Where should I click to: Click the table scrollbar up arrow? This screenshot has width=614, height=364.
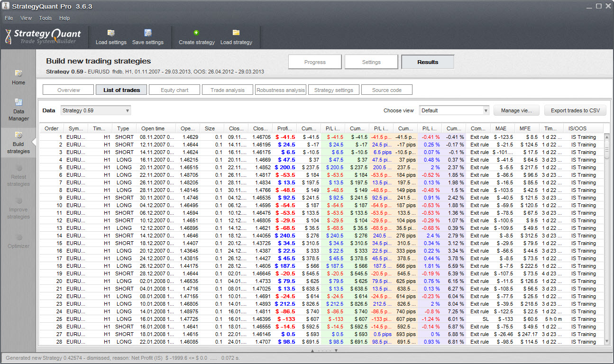coord(607,137)
